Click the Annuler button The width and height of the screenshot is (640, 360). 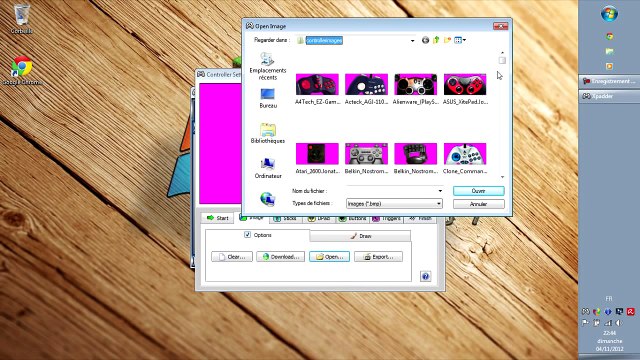coord(478,204)
